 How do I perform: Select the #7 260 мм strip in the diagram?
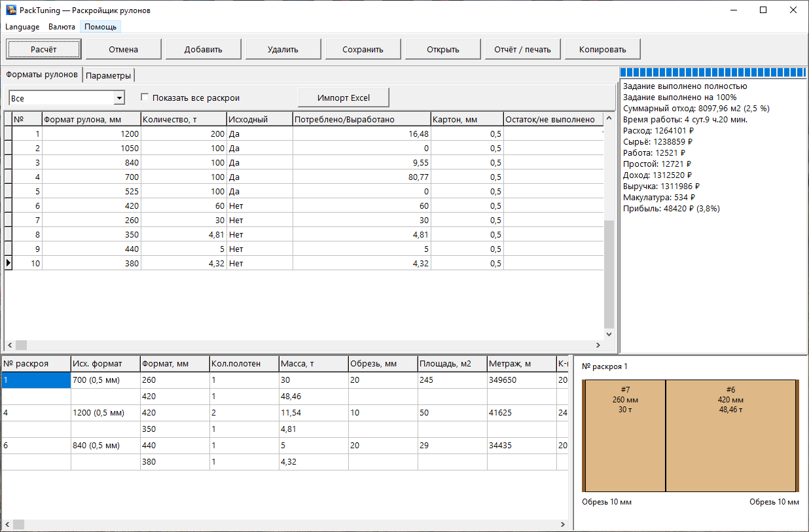pos(625,435)
